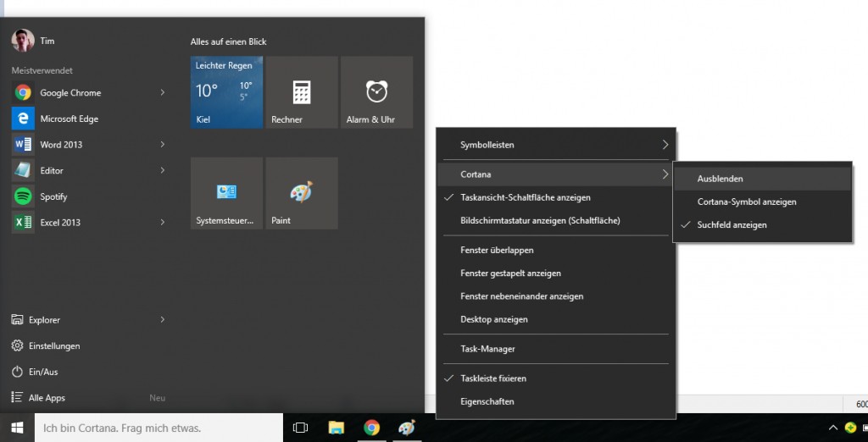Launch Microsoft Edge from most used apps
Screen dimensions: 868x442
pos(70,119)
